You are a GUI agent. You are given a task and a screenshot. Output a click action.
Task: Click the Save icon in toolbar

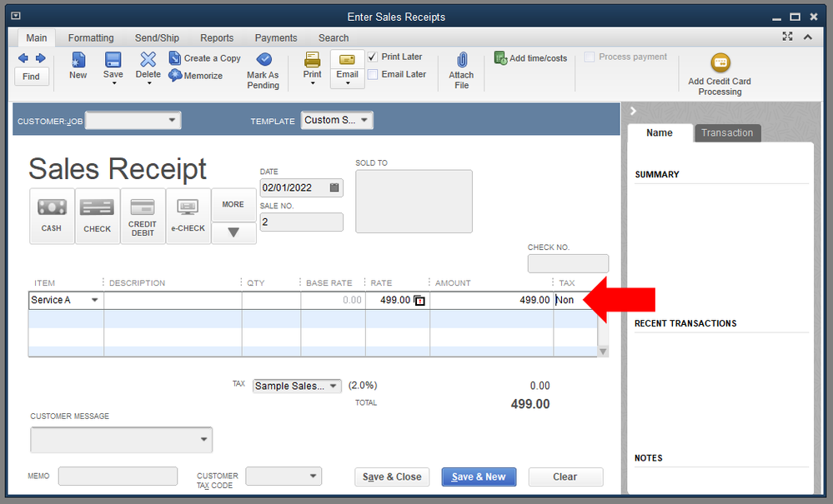(x=113, y=59)
